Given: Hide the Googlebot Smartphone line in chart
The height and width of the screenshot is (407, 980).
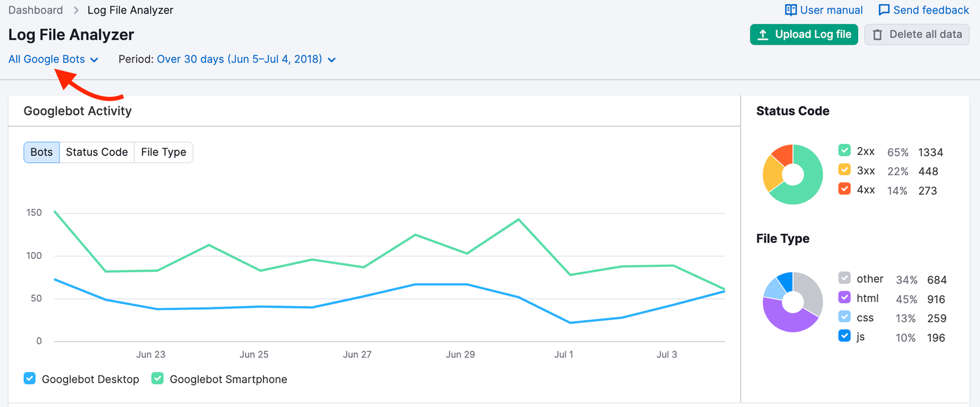Looking at the screenshot, I should click(x=157, y=379).
